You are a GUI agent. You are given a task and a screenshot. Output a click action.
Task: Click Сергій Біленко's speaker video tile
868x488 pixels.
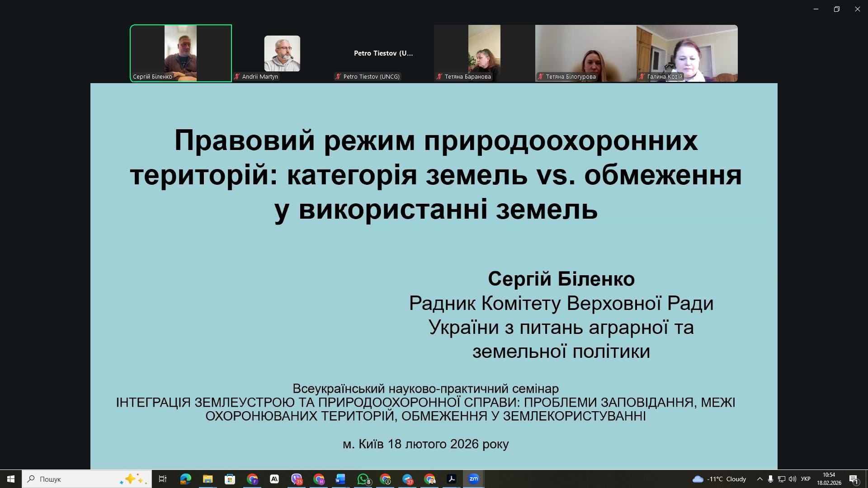click(181, 53)
